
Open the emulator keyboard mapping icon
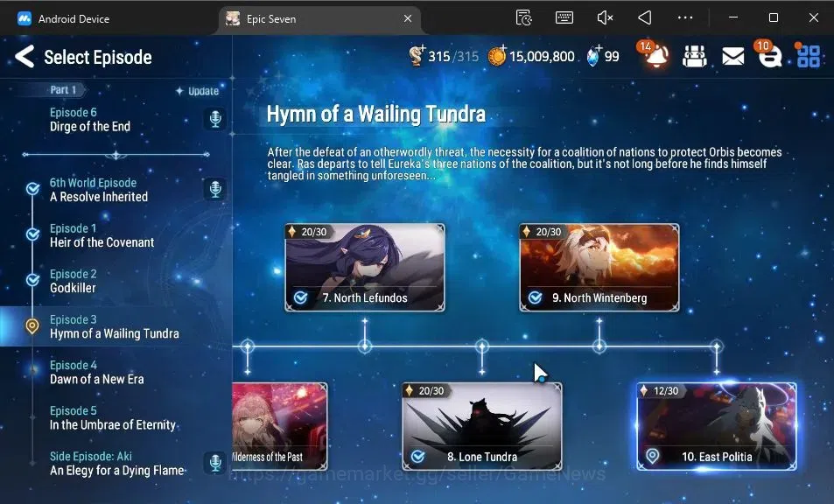[x=564, y=18]
